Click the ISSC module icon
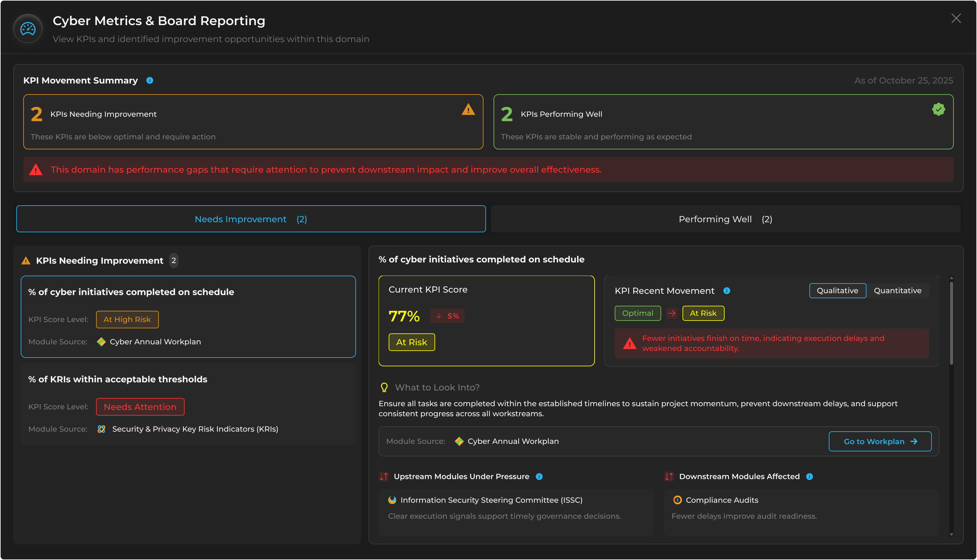The height and width of the screenshot is (560, 977). click(x=392, y=500)
